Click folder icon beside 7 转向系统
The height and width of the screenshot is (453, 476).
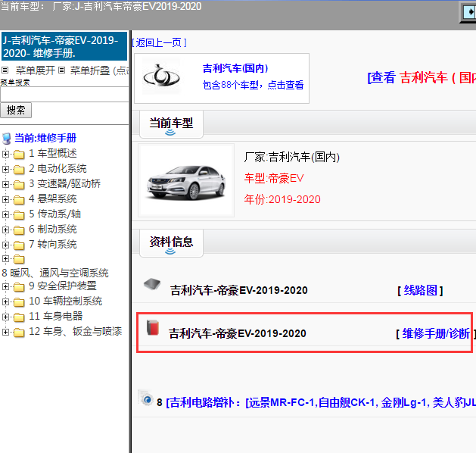point(19,245)
